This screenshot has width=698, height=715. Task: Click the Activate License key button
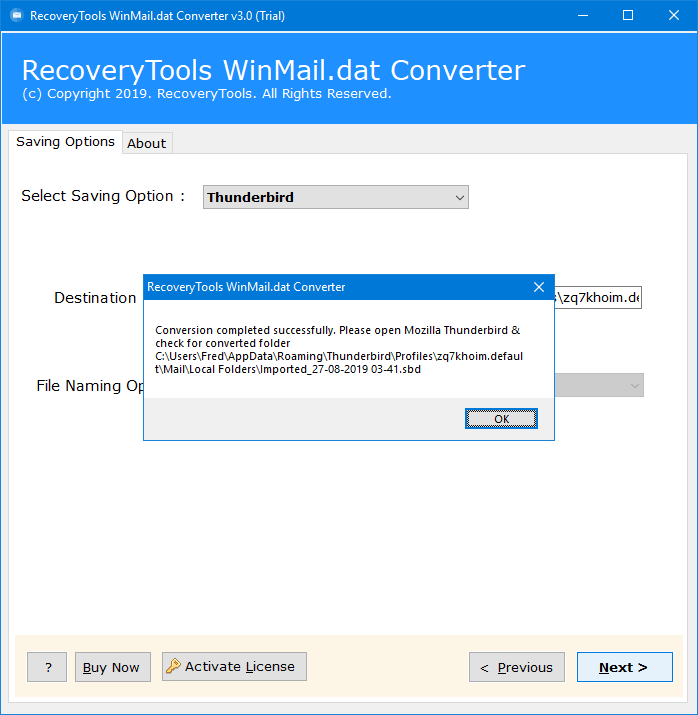[x=234, y=666]
